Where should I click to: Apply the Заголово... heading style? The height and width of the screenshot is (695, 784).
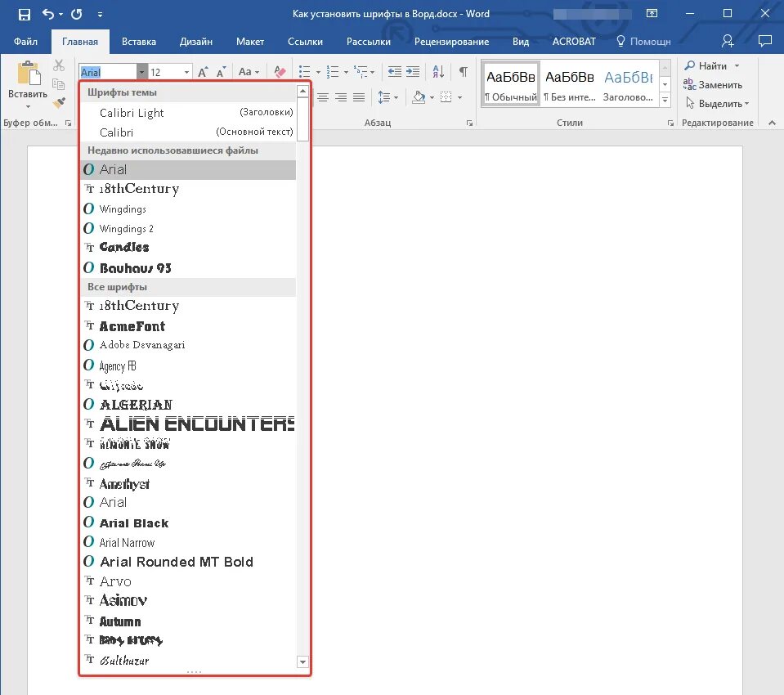point(629,83)
